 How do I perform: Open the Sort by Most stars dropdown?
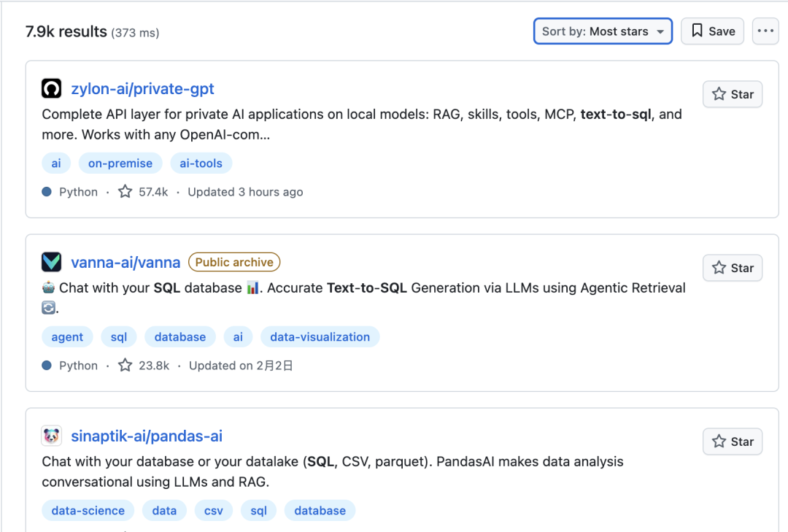tap(603, 31)
